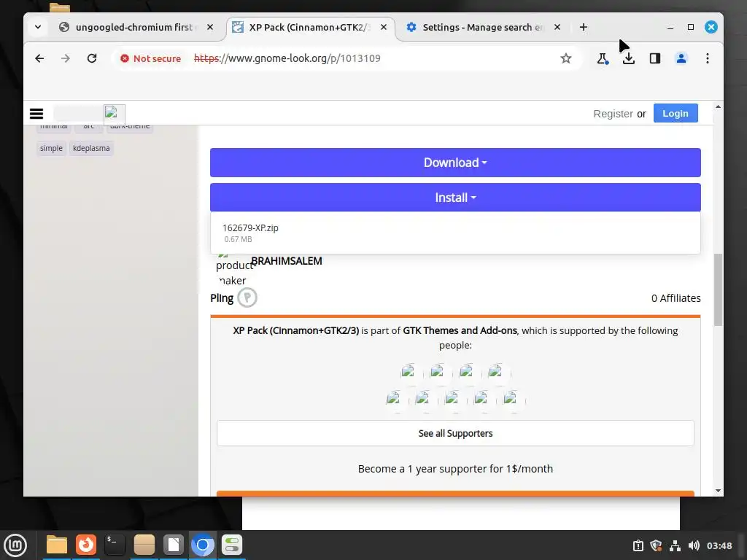Open the profile avatar icon
Image resolution: width=747 pixels, height=560 pixels.
681,58
